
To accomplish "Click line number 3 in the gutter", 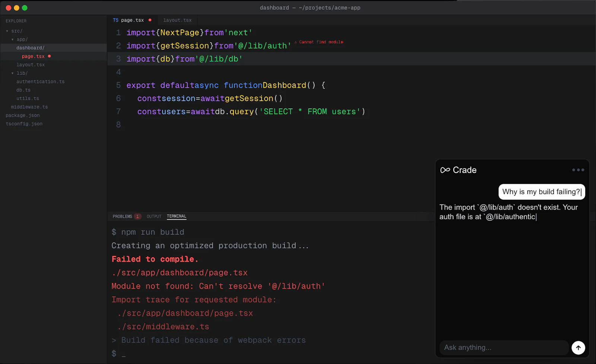I will (x=118, y=59).
